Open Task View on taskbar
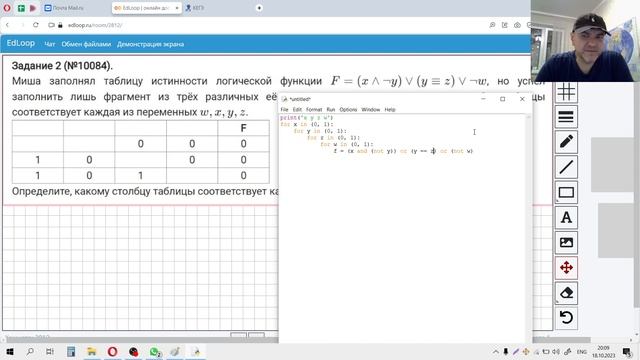640x360 pixels. point(50,351)
